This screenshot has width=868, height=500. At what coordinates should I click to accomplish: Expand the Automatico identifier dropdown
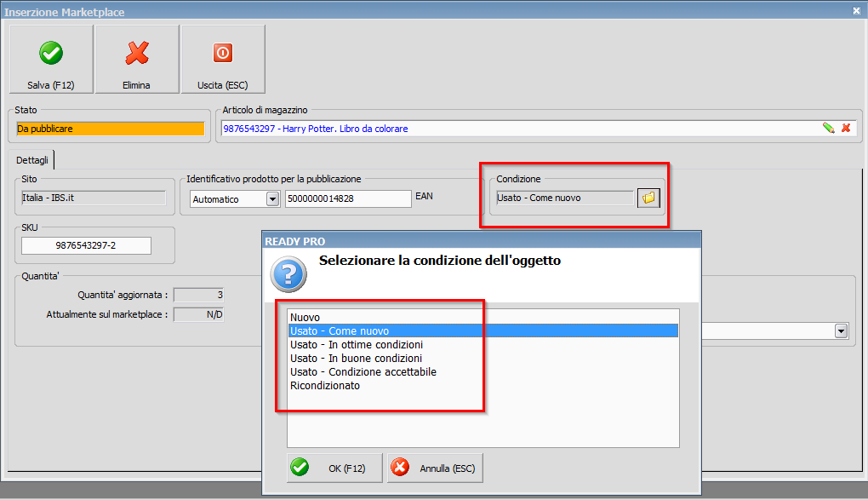point(272,199)
